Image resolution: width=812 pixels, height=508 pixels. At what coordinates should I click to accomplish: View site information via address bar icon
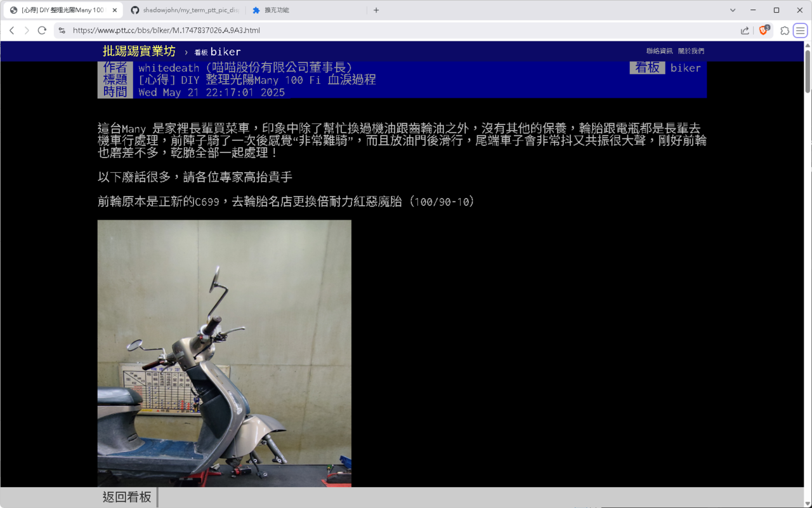tap(61, 30)
